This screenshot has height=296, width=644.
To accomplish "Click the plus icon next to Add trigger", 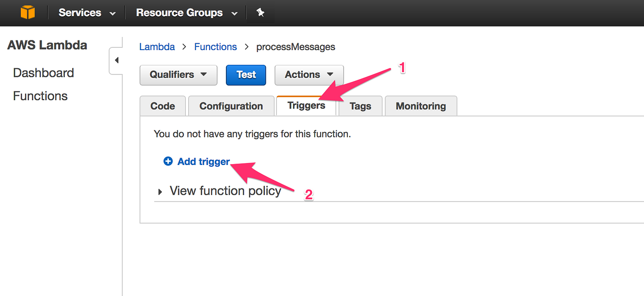I will tap(168, 161).
